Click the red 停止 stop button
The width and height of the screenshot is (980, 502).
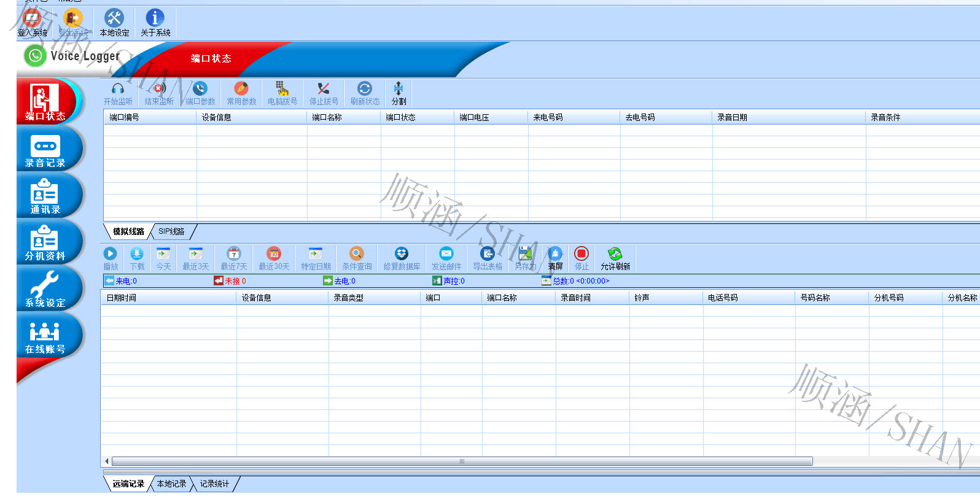pos(581,258)
